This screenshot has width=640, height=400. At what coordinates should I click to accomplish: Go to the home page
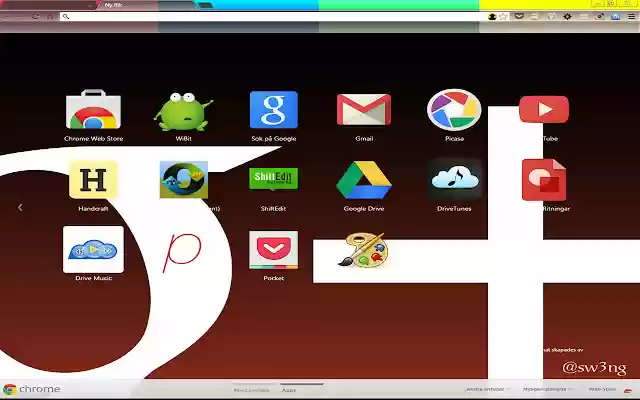coord(50,17)
